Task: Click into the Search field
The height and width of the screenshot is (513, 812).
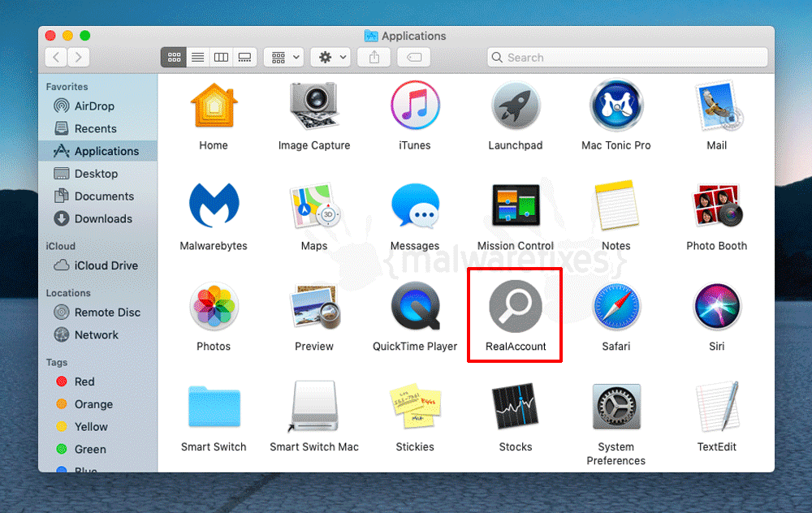Action: (x=627, y=57)
